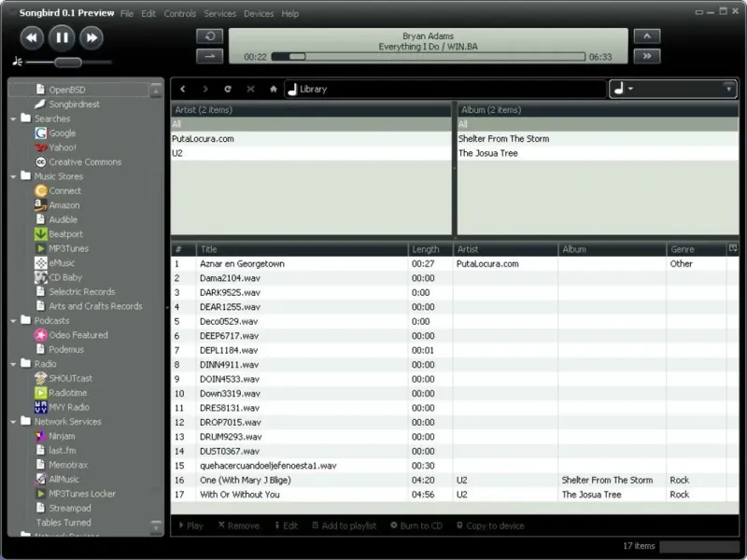The height and width of the screenshot is (560, 747).
Task: Open the Help menu
Action: click(x=289, y=14)
